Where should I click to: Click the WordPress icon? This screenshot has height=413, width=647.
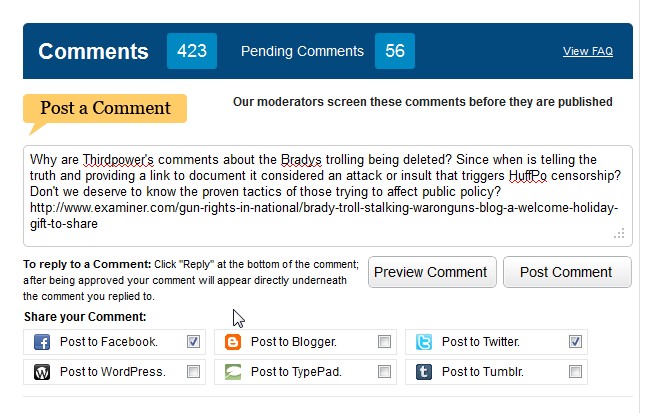click(x=43, y=372)
